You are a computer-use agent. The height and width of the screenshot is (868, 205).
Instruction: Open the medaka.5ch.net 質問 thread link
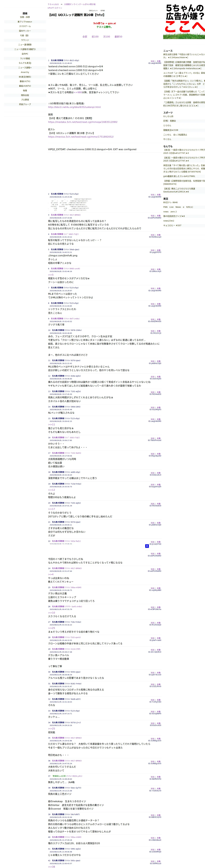coord(83,122)
